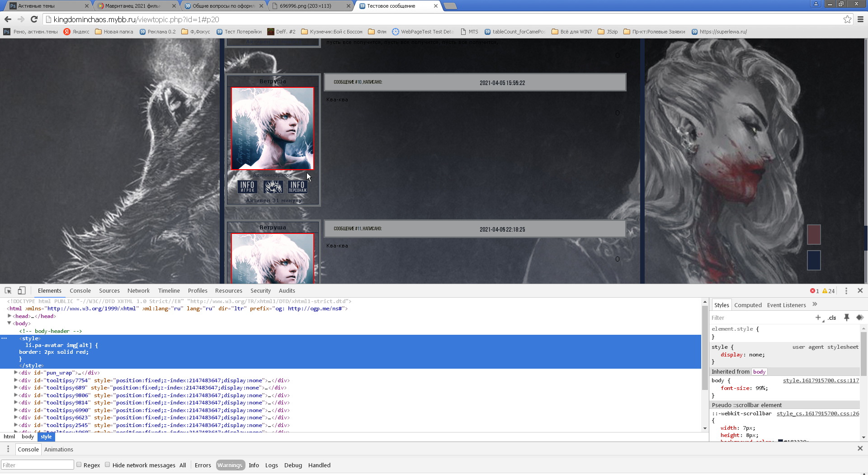This screenshot has height=475, width=868.
Task: Show more Styles tabs chevron
Action: coord(815,304)
